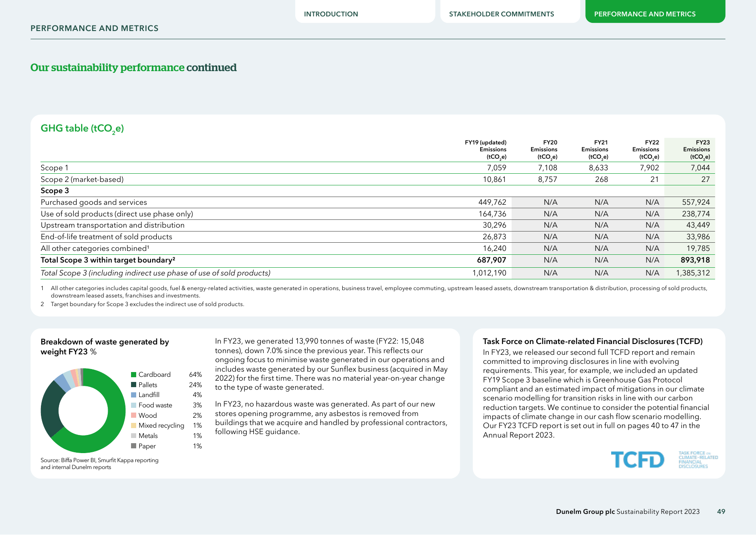This screenshot has width=756, height=535.
Task: Click 'End-of-life treatment of sold products' label
Action: [106, 237]
